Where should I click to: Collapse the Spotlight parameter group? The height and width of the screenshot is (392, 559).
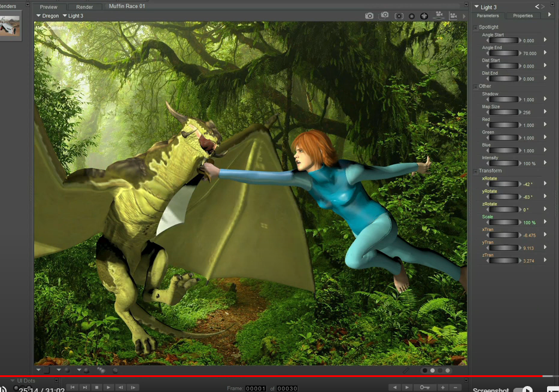[x=476, y=28]
